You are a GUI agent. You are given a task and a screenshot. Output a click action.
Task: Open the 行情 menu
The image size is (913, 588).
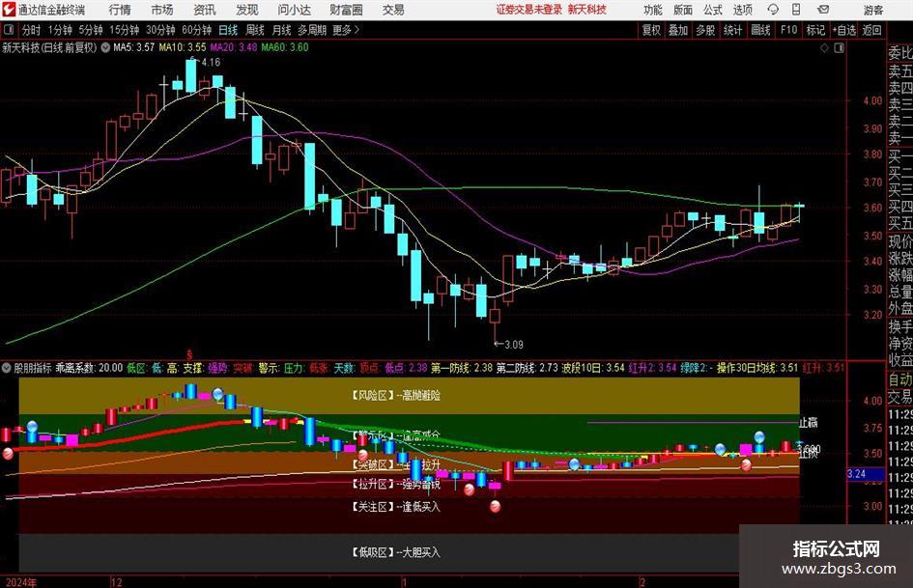coord(120,10)
